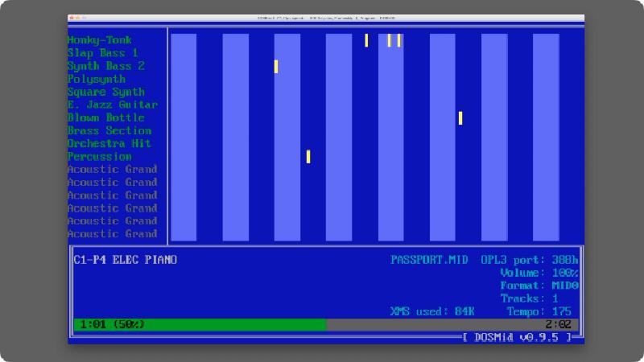Select the Square Synth channel
The height and width of the screenshot is (362, 644).
[105, 92]
